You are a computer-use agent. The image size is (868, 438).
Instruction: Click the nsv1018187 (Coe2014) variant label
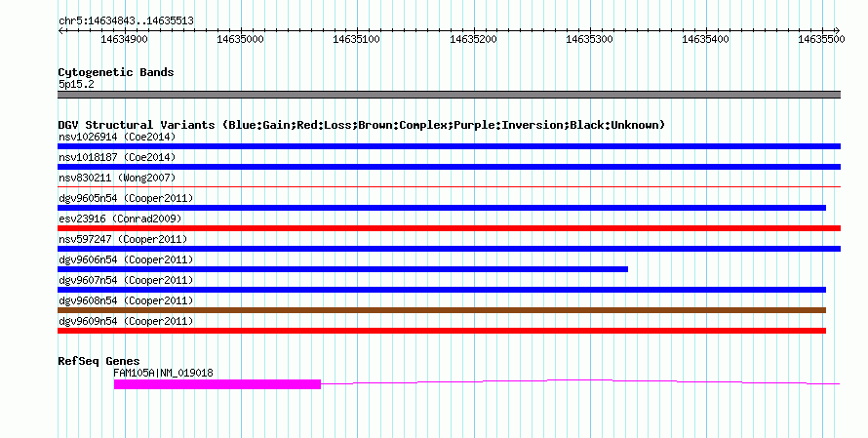pyautogui.click(x=117, y=157)
